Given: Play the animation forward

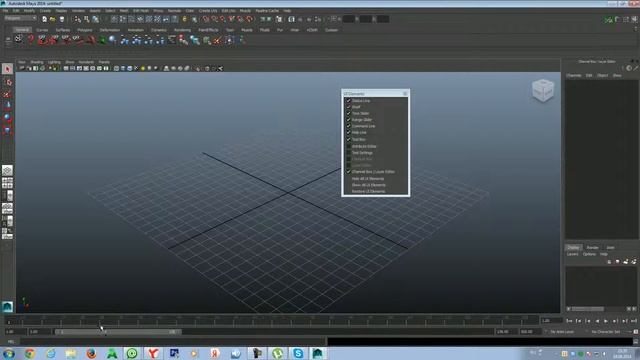Looking at the screenshot, I should (x=606, y=321).
